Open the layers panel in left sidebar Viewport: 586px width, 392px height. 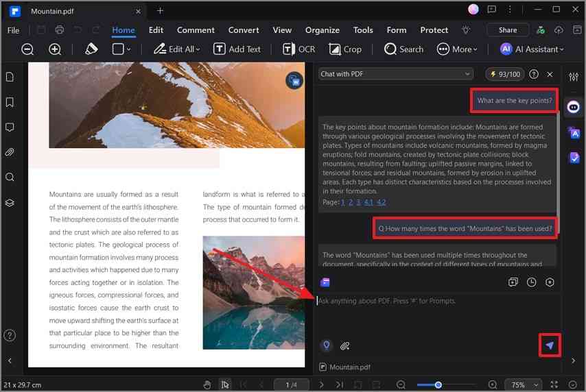(x=10, y=203)
